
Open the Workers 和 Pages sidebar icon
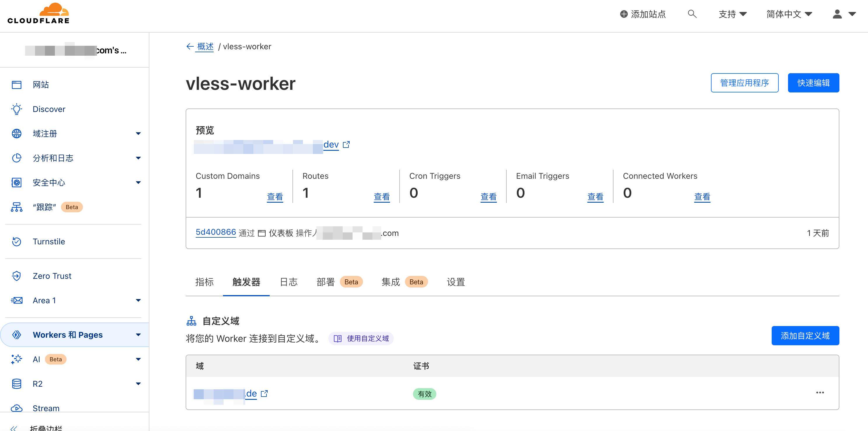16,334
